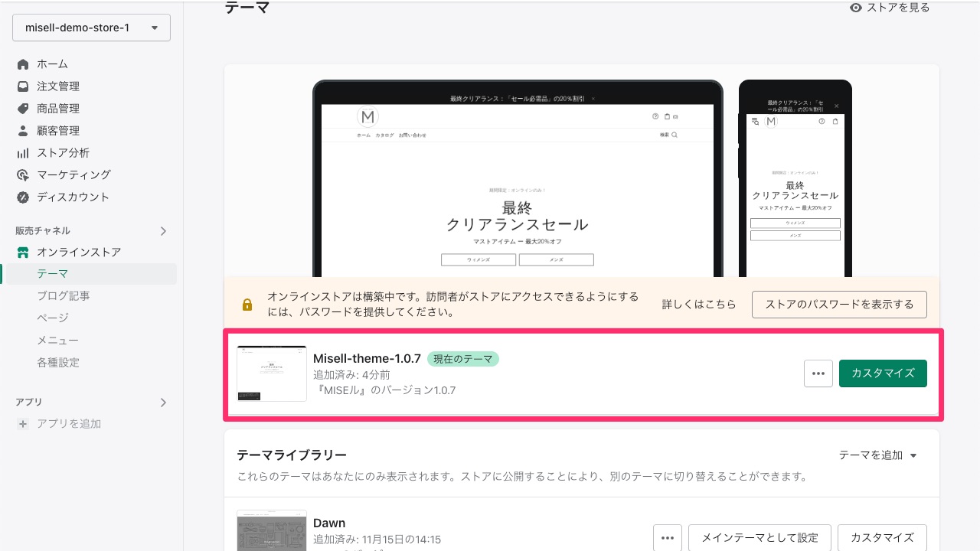
Task: Click the マーケティング target icon
Action: coord(23,175)
